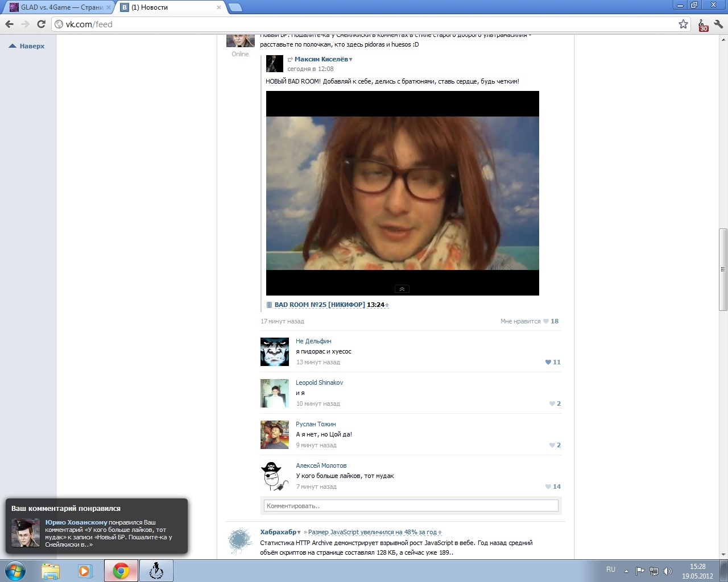Open dropdown arrow next to Хабрахабр

tap(299, 533)
